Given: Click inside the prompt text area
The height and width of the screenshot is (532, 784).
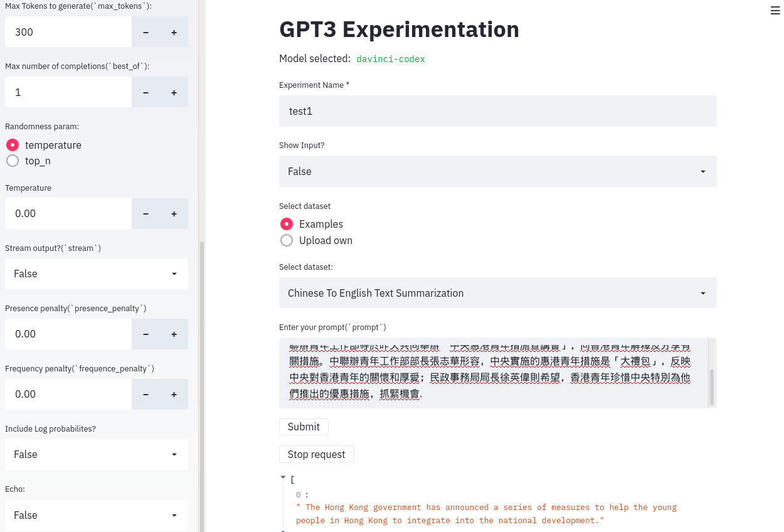Looking at the screenshot, I should tap(494, 373).
